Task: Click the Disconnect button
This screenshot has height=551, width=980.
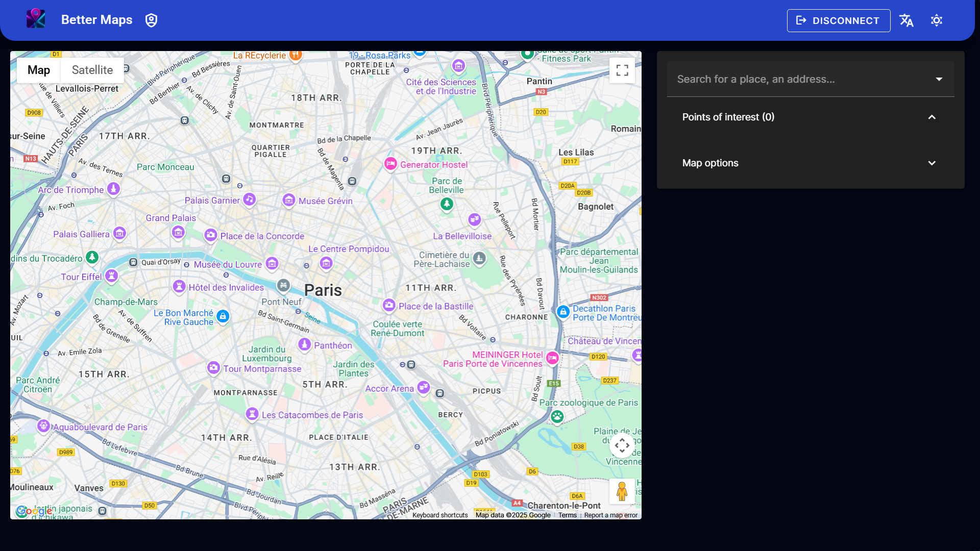Action: click(x=838, y=20)
